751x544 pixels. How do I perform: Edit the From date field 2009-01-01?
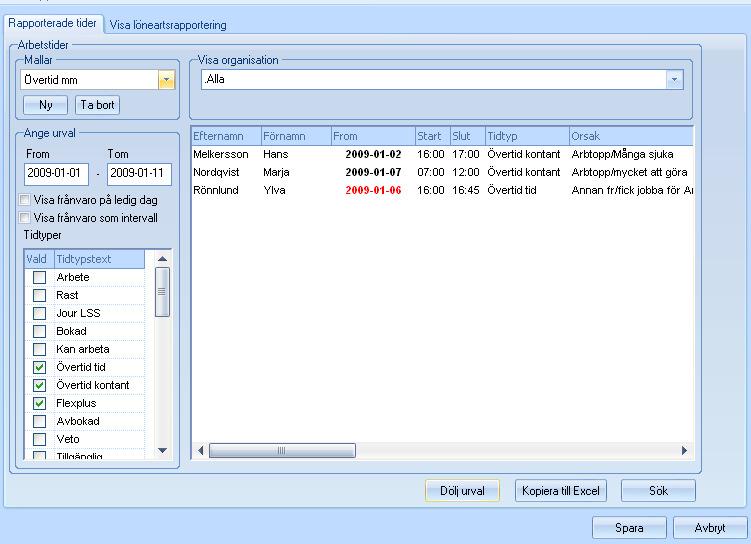pyautogui.click(x=56, y=173)
